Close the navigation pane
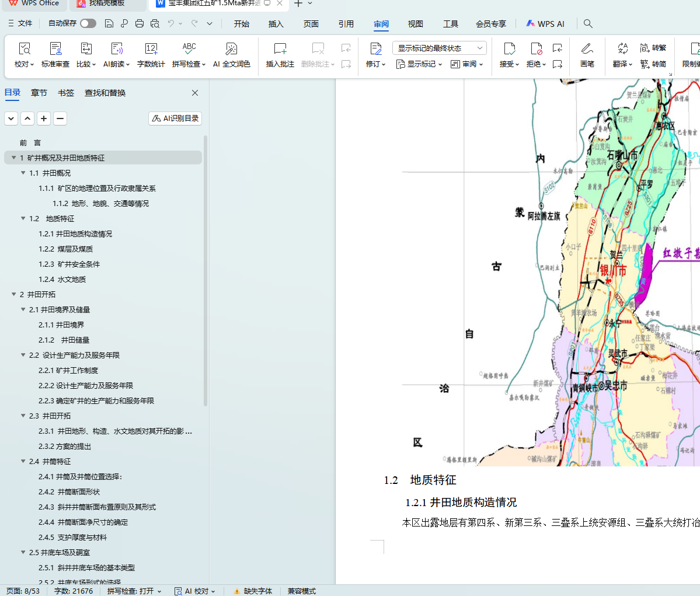 tap(195, 93)
